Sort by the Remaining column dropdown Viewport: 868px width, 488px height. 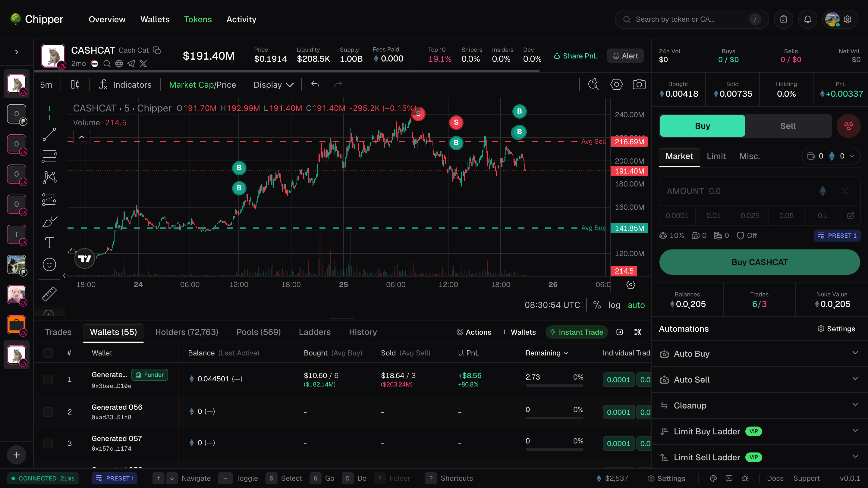547,353
